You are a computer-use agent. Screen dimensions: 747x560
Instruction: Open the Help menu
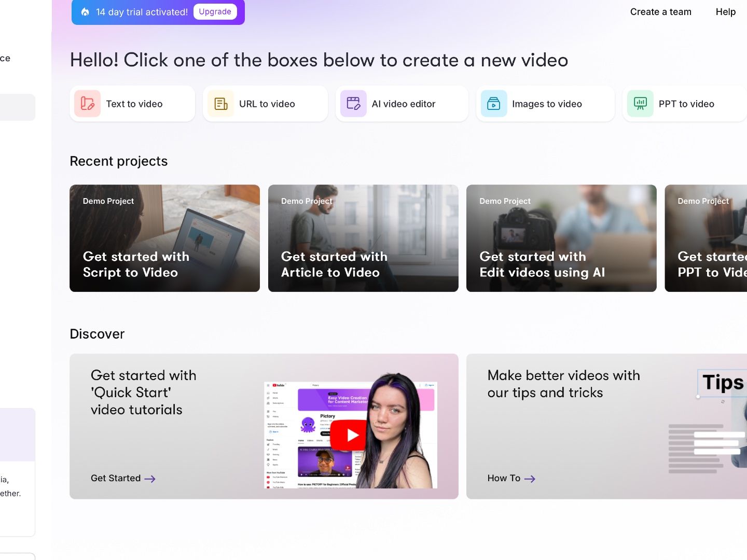pyautogui.click(x=725, y=11)
